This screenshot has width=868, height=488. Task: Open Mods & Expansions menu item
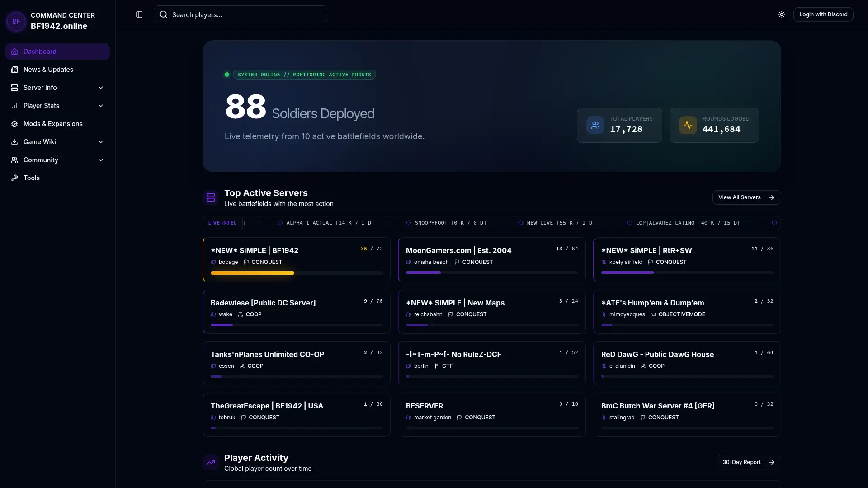[x=57, y=124]
